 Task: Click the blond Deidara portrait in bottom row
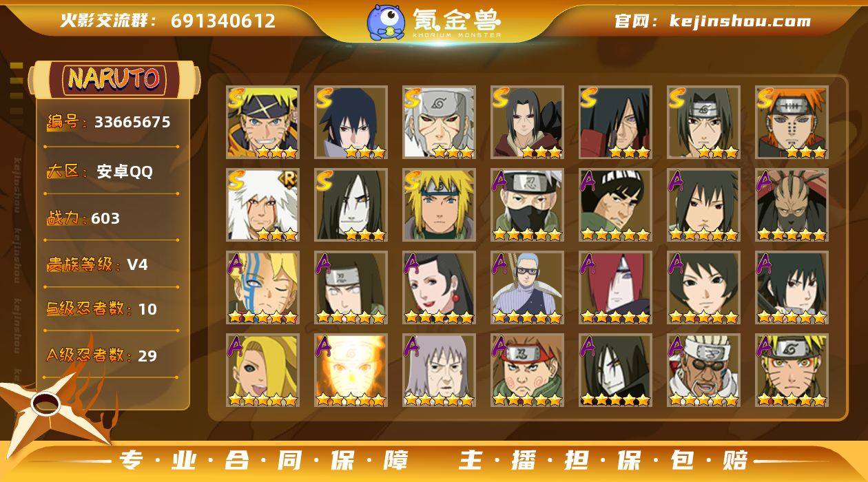point(262,370)
